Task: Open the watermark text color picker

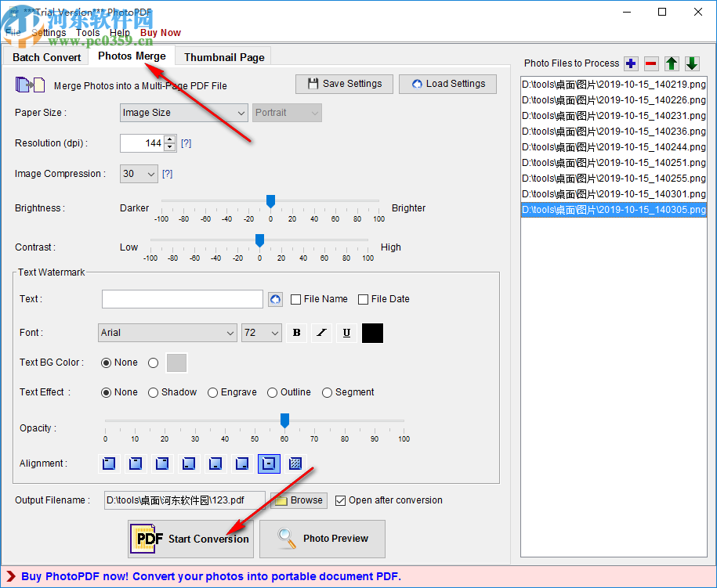Action: point(372,333)
